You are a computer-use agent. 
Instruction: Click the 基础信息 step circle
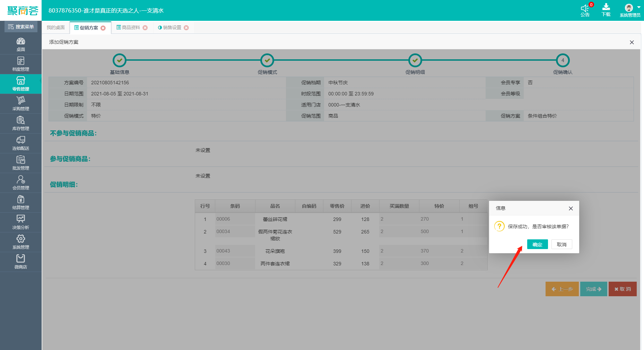pyautogui.click(x=120, y=60)
